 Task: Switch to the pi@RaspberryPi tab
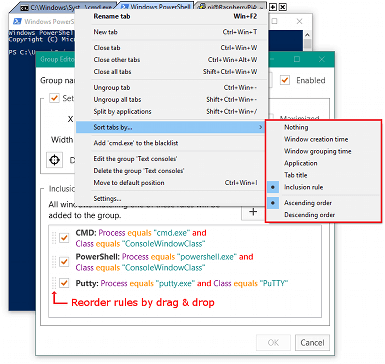point(231,7)
